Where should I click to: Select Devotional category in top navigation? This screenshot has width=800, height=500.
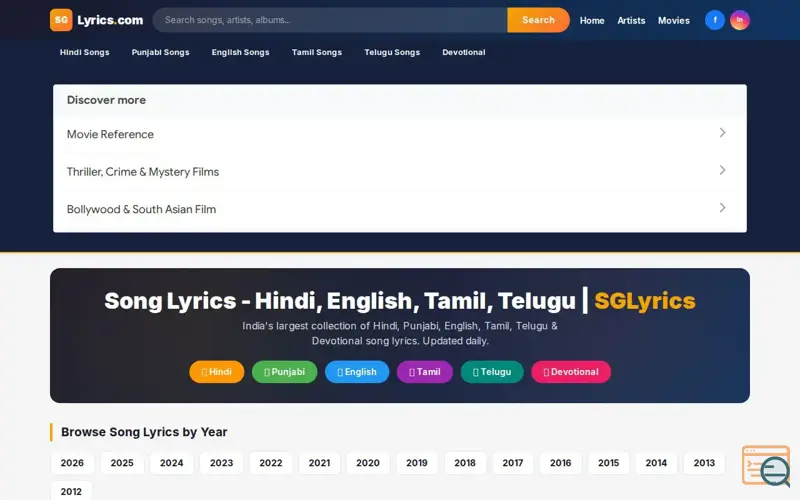click(x=464, y=52)
